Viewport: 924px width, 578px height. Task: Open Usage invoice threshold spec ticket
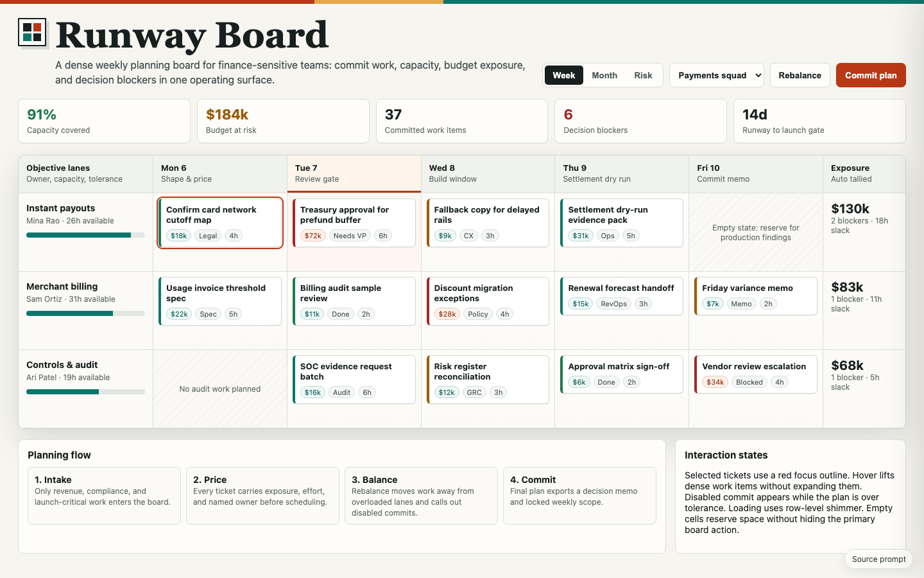[220, 301]
